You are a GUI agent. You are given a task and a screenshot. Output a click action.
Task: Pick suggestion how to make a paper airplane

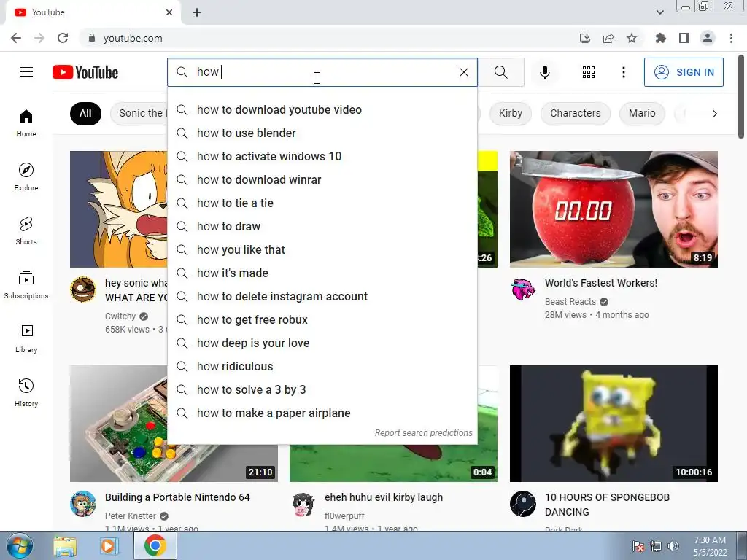pyautogui.click(x=322, y=413)
